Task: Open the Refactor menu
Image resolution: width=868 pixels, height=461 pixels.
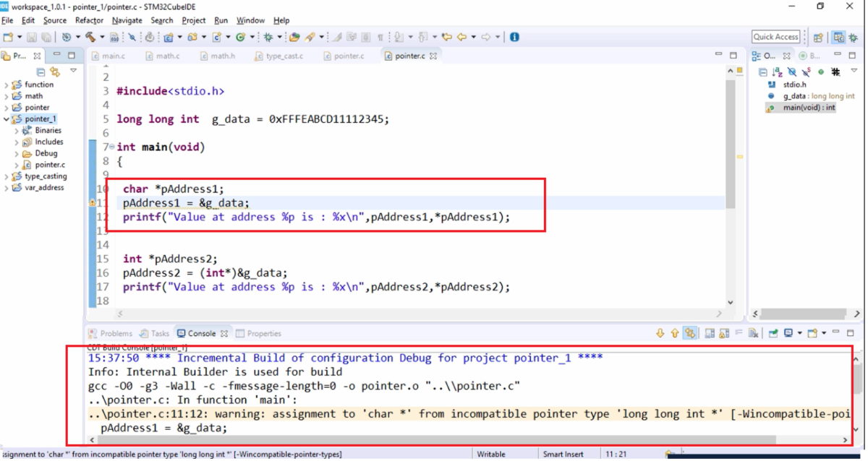Action: pos(89,20)
